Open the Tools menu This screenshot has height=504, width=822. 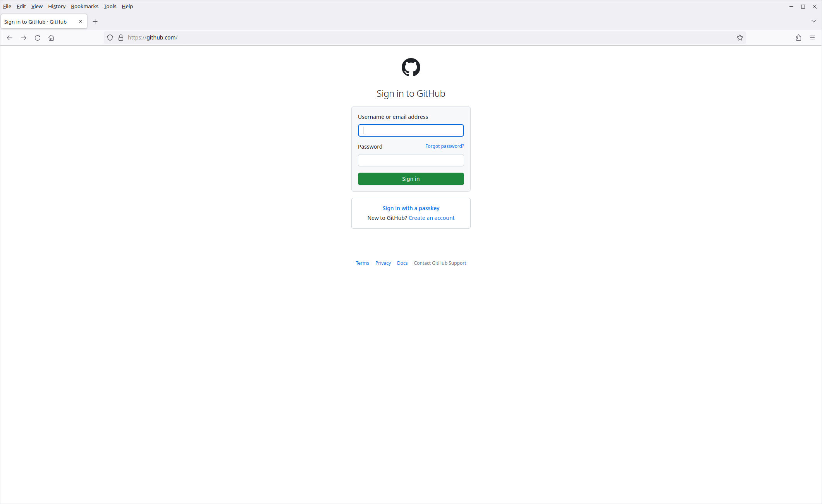pyautogui.click(x=110, y=6)
